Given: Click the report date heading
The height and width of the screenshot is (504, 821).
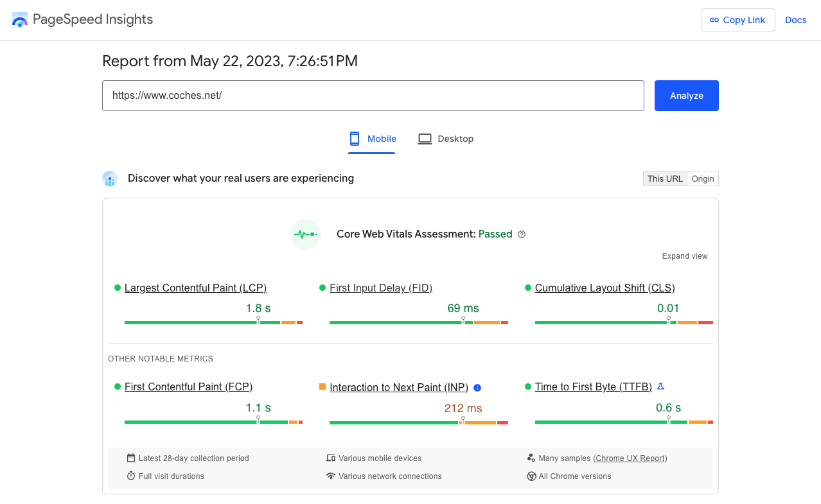Looking at the screenshot, I should (x=230, y=61).
